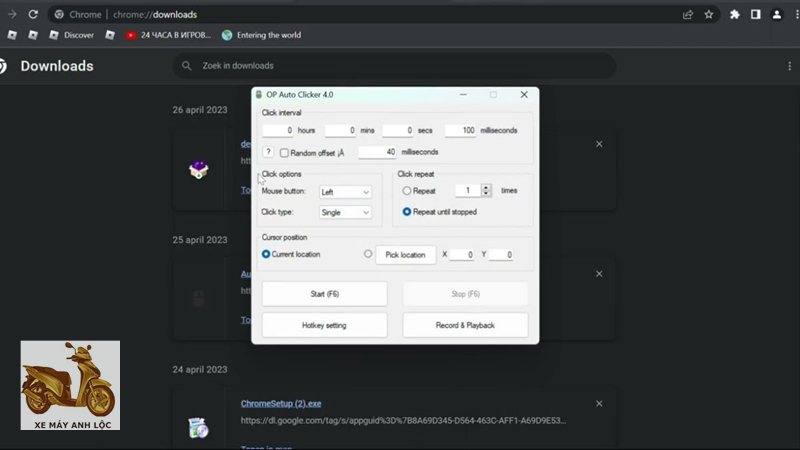Open the Click type dropdown
The image size is (800, 450).
point(345,212)
